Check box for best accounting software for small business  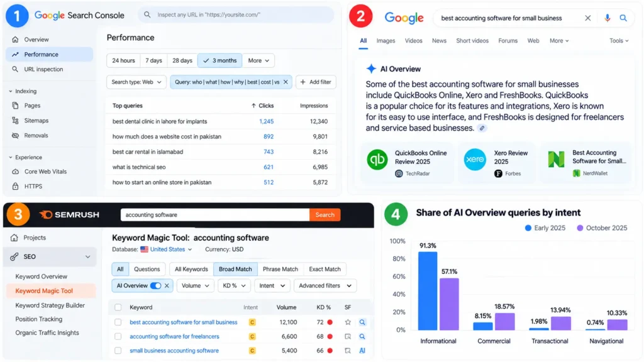coord(118,322)
